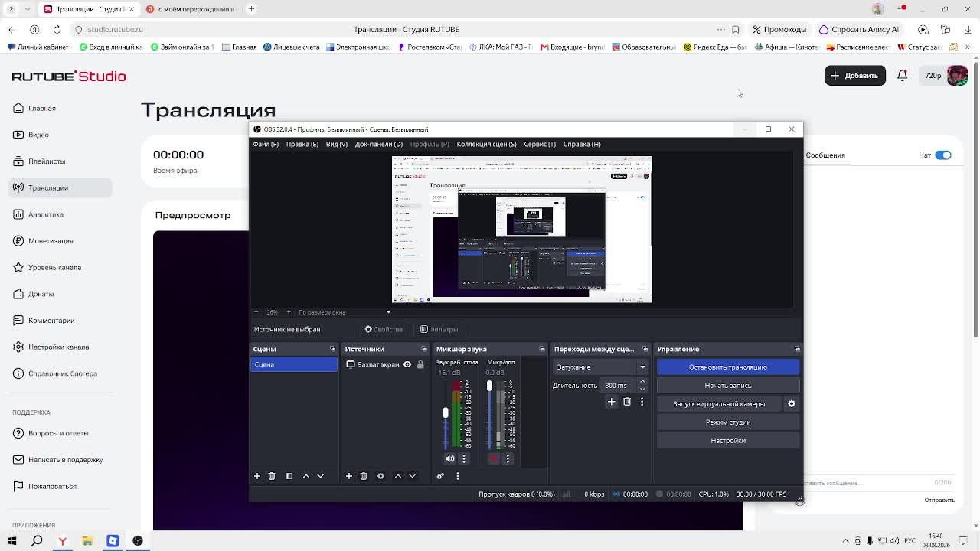Increase transition duration with up arrow
This screenshot has height=551, width=980.
(642, 382)
